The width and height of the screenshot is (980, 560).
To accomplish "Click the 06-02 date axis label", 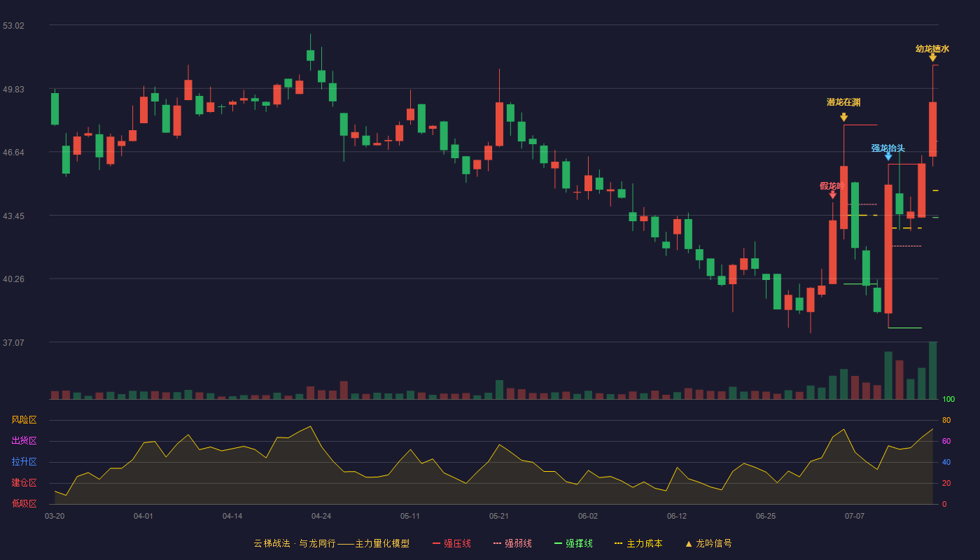I will click(588, 516).
